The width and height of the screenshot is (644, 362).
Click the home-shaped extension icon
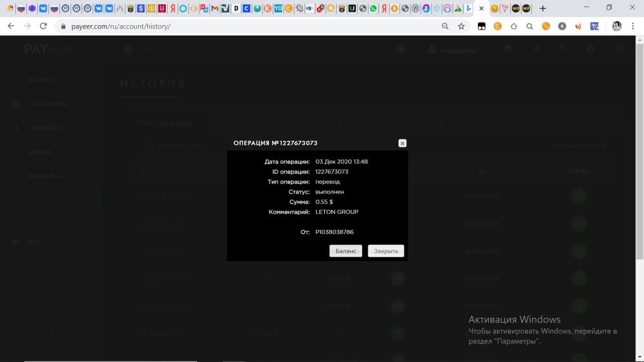pyautogui.click(x=514, y=26)
